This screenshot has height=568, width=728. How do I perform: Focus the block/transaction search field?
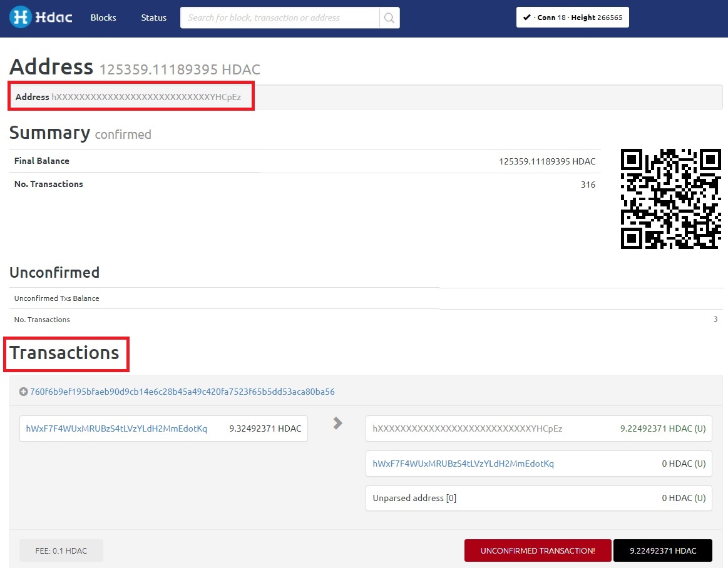click(280, 18)
